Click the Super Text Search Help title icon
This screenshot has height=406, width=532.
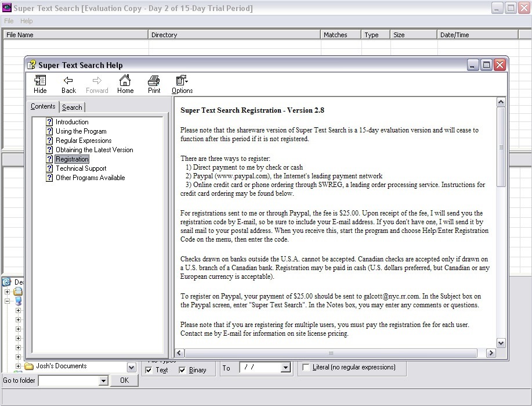(32, 64)
